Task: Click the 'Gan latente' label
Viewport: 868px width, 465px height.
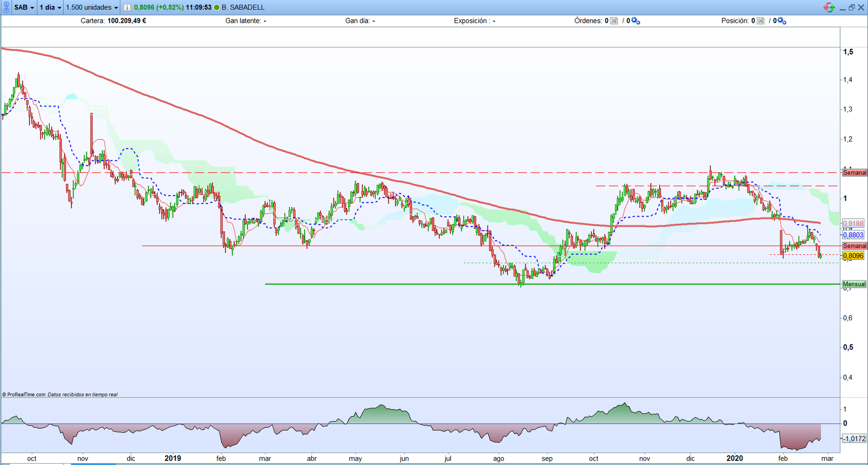Action: [x=243, y=20]
